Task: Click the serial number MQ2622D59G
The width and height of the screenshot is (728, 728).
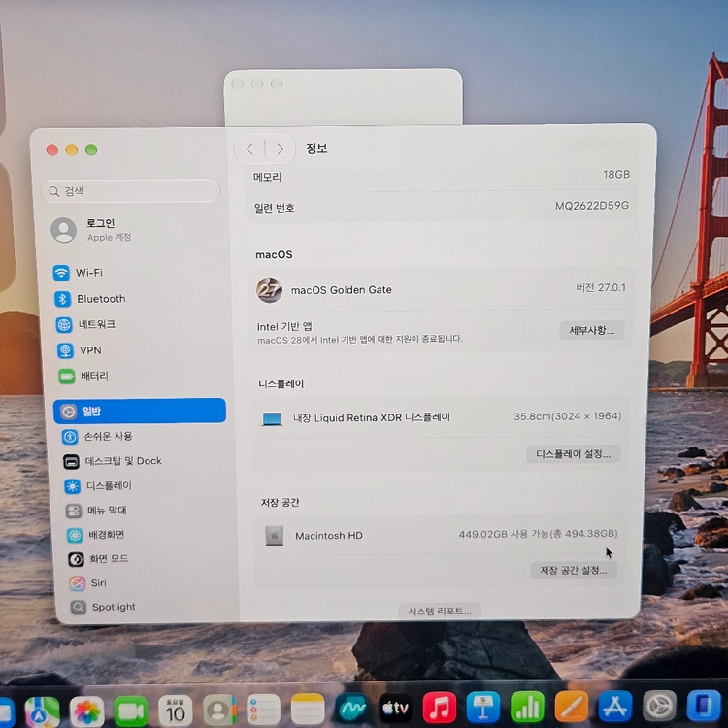Action: click(x=592, y=205)
